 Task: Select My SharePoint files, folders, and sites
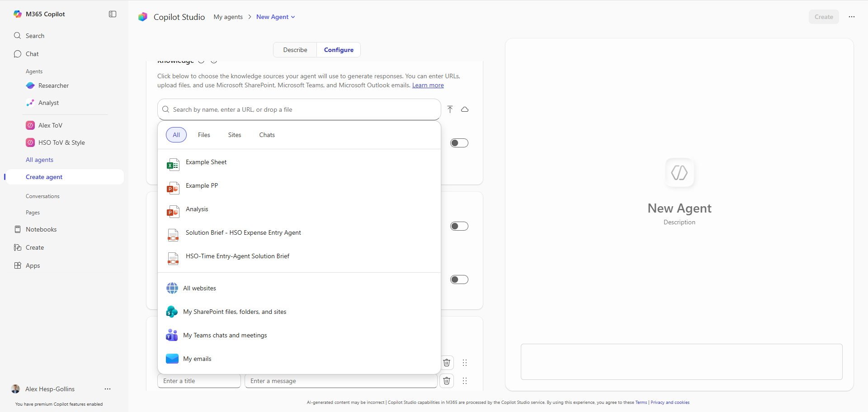(234, 312)
